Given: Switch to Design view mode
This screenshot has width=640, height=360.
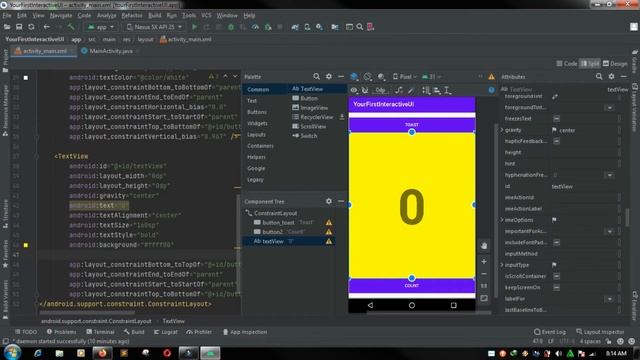Looking at the screenshot, I should point(615,64).
